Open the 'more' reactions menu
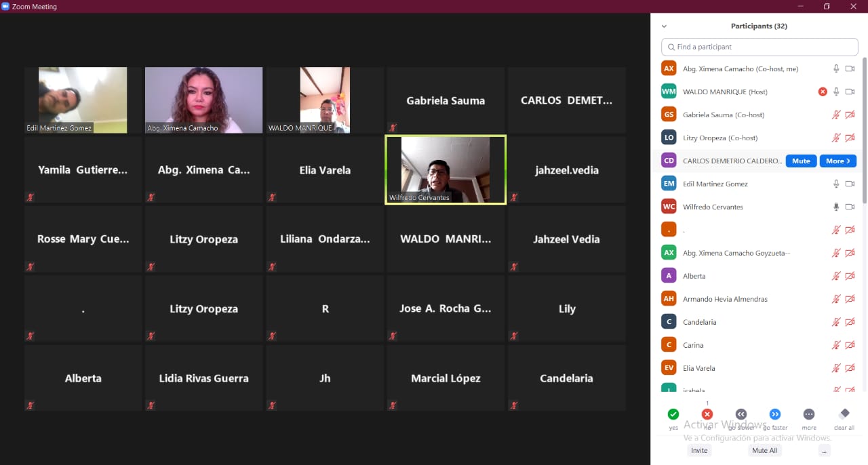 [x=808, y=414]
